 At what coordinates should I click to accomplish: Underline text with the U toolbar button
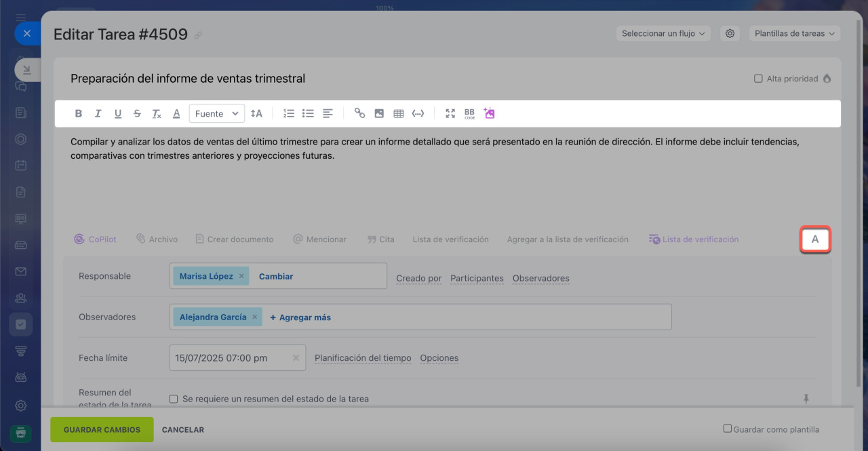click(118, 114)
